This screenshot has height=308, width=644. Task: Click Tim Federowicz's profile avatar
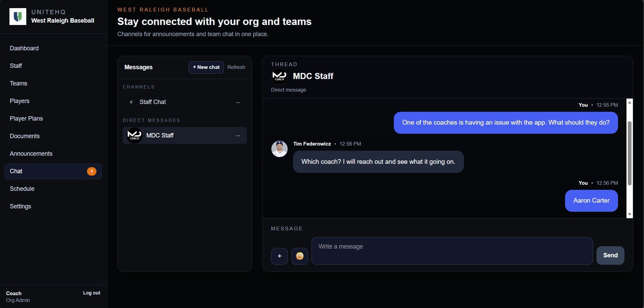280,149
